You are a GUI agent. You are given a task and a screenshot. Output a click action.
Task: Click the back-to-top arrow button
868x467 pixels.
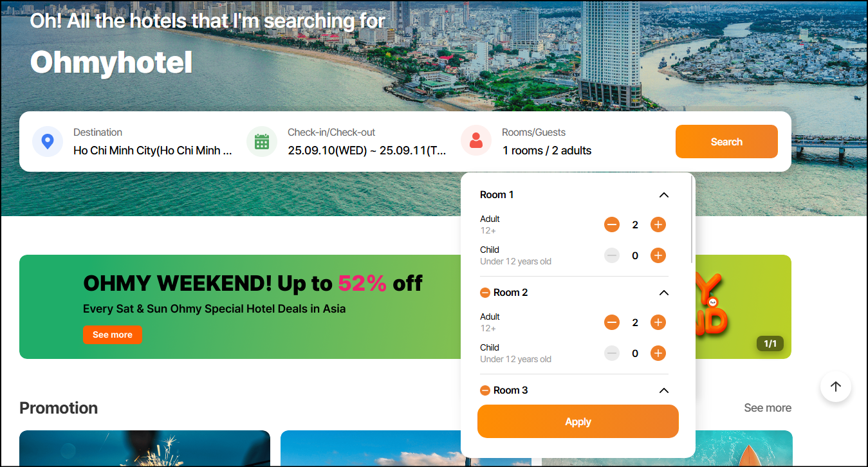836,387
